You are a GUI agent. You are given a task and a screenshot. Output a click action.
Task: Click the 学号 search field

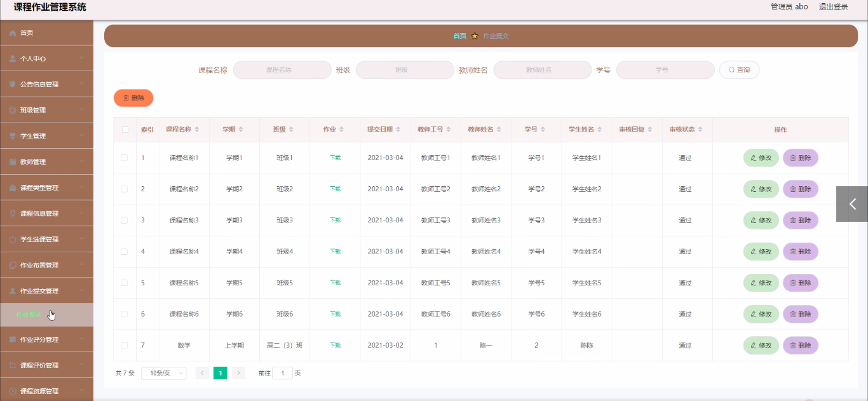click(665, 70)
